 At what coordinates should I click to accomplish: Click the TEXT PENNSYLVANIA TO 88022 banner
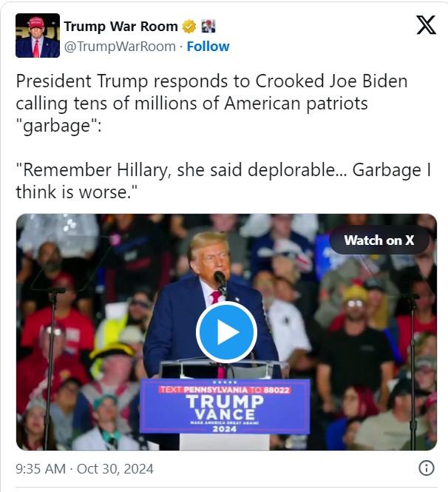pos(225,390)
